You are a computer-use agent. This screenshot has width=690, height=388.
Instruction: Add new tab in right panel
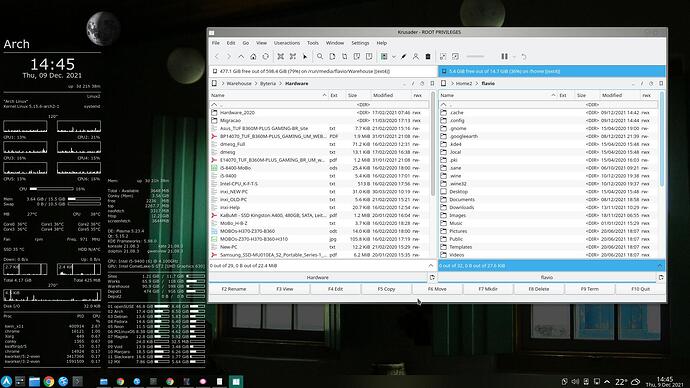tap(661, 278)
